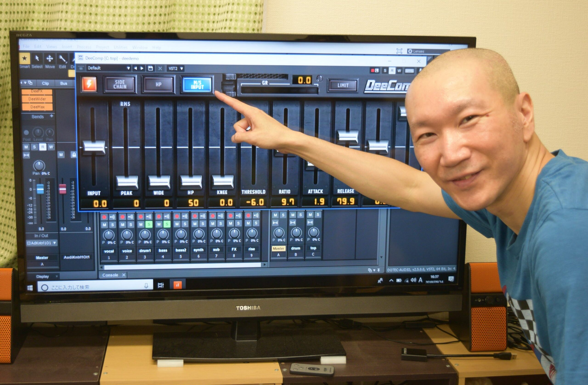Click the inspector strip W button
The image size is (588, 385).
[51, 147]
